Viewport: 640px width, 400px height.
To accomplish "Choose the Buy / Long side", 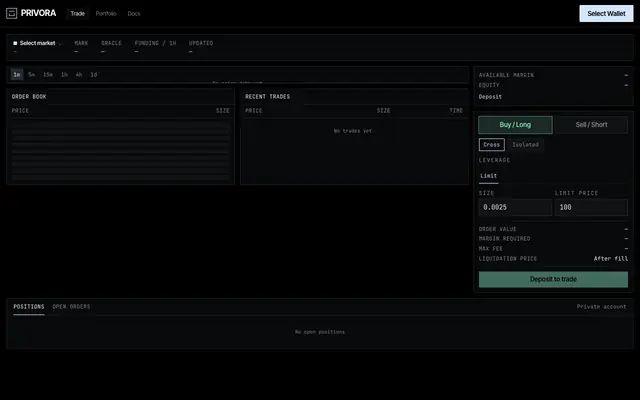I will [515, 125].
